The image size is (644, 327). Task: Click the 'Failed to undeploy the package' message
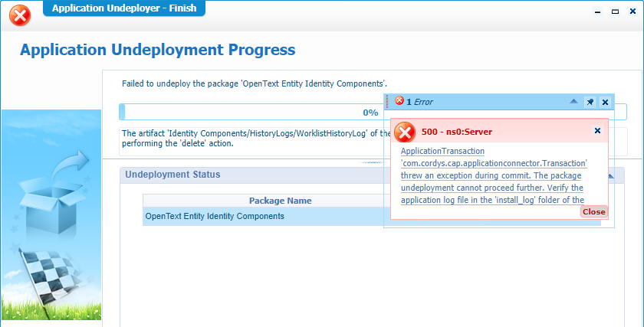tap(255, 83)
